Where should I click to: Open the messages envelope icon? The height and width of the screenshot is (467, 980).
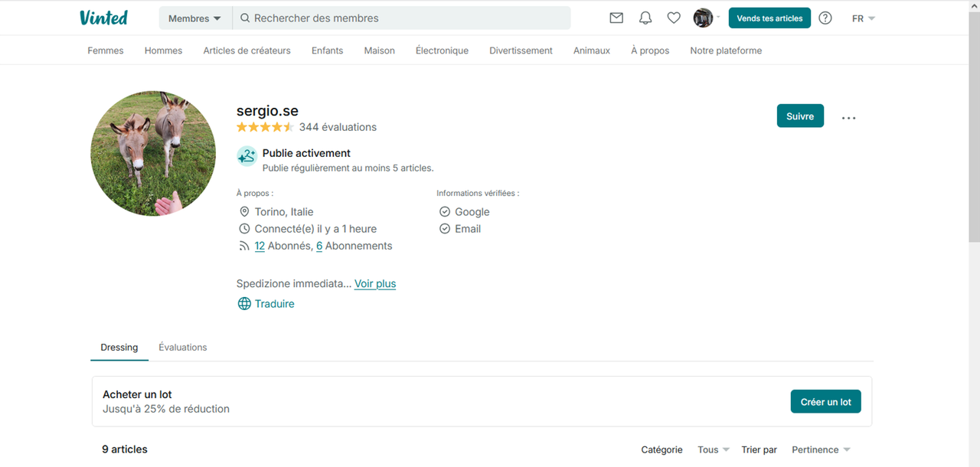pyautogui.click(x=616, y=18)
